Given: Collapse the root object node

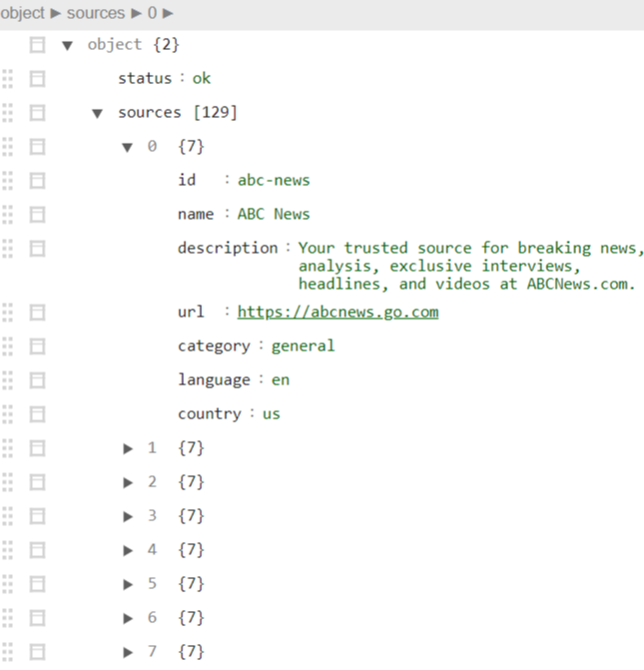Looking at the screenshot, I should tap(68, 45).
